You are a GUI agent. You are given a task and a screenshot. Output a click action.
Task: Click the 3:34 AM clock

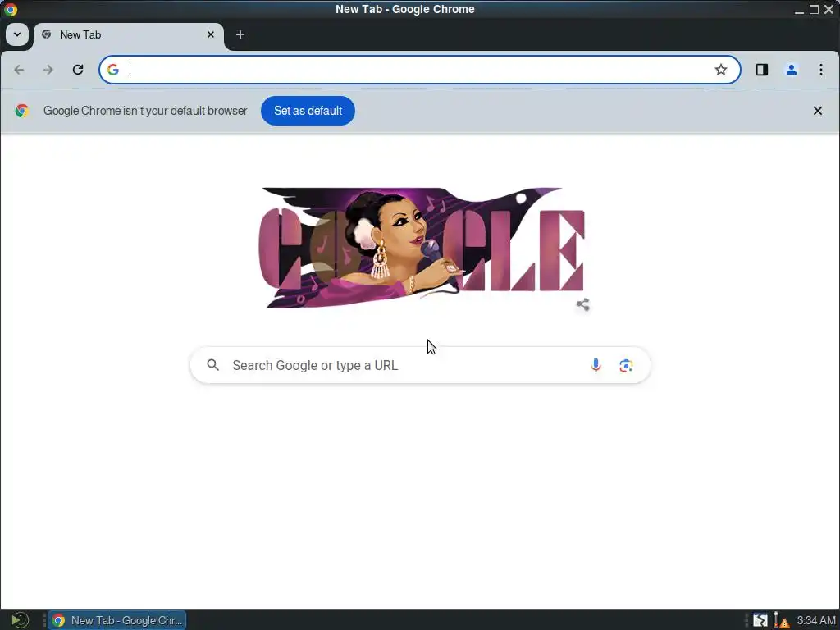tap(815, 620)
